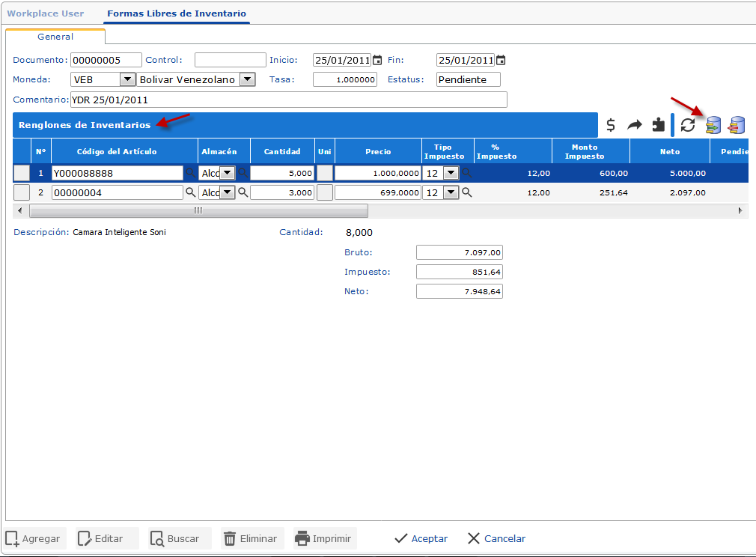Image resolution: width=756 pixels, height=557 pixels.
Task: Click the curved forward arrow icon
Action: click(x=635, y=125)
